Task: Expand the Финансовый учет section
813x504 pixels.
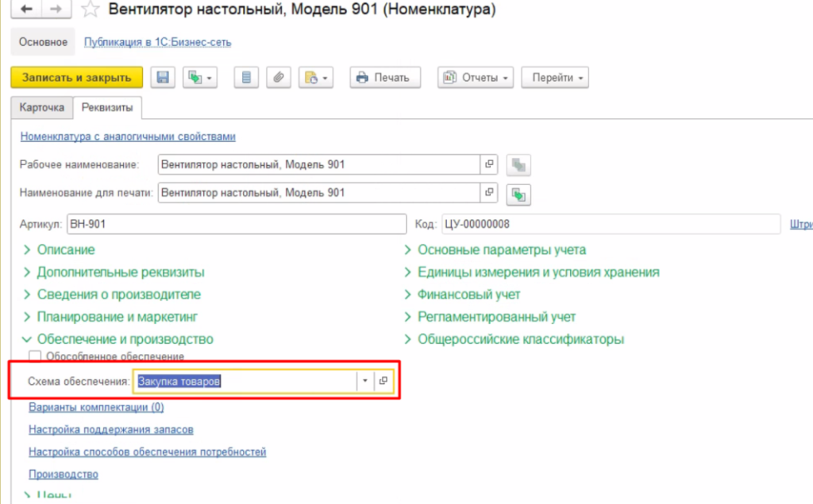Action: click(468, 294)
